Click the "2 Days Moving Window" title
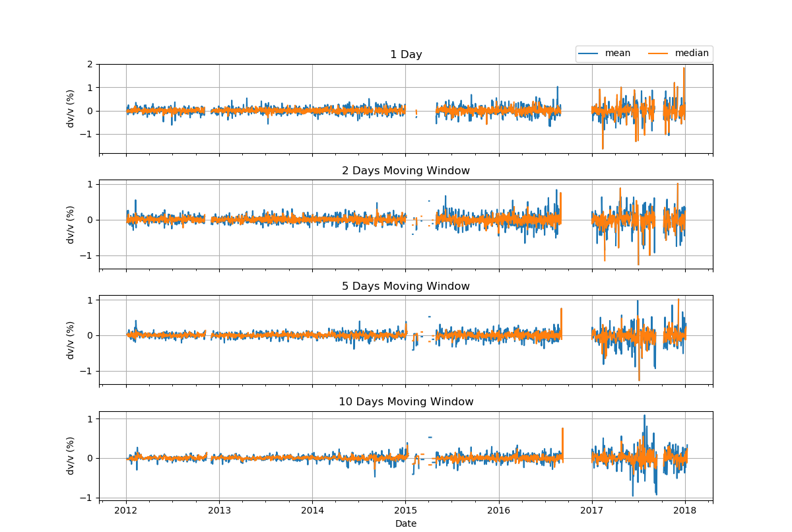Viewport: 792px width, 532px height. 406,171
